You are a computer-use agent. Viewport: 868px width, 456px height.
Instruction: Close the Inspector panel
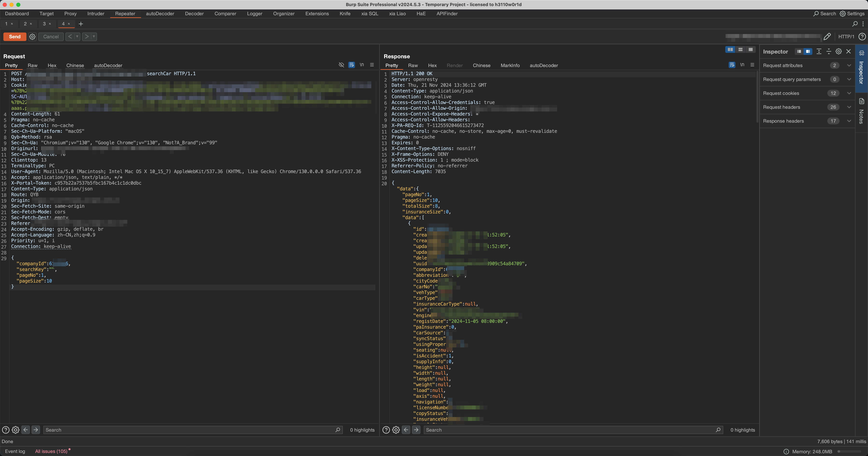tap(849, 51)
